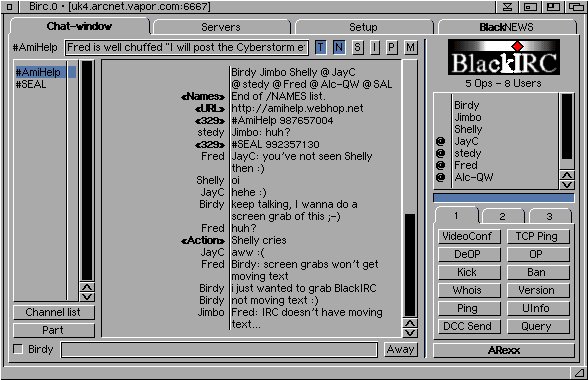Request client Version
This screenshot has width=588, height=380.
click(x=538, y=290)
